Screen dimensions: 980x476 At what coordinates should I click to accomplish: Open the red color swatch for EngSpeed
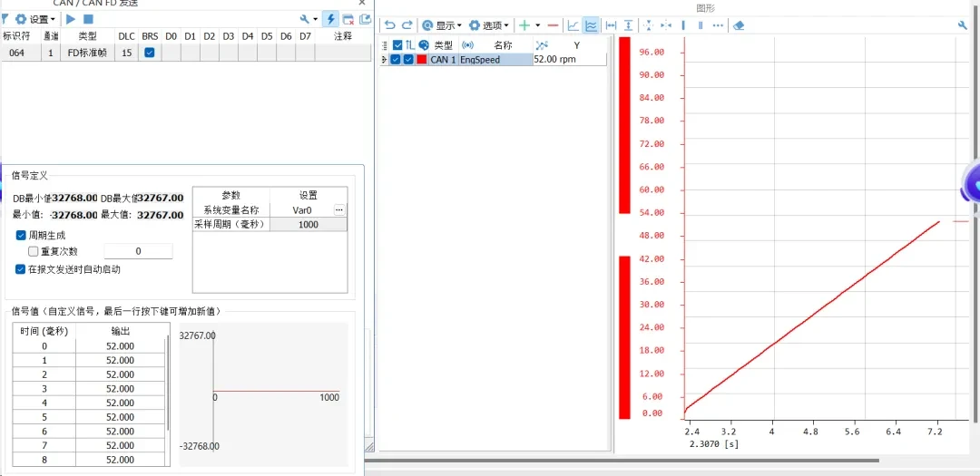pyautogui.click(x=422, y=60)
